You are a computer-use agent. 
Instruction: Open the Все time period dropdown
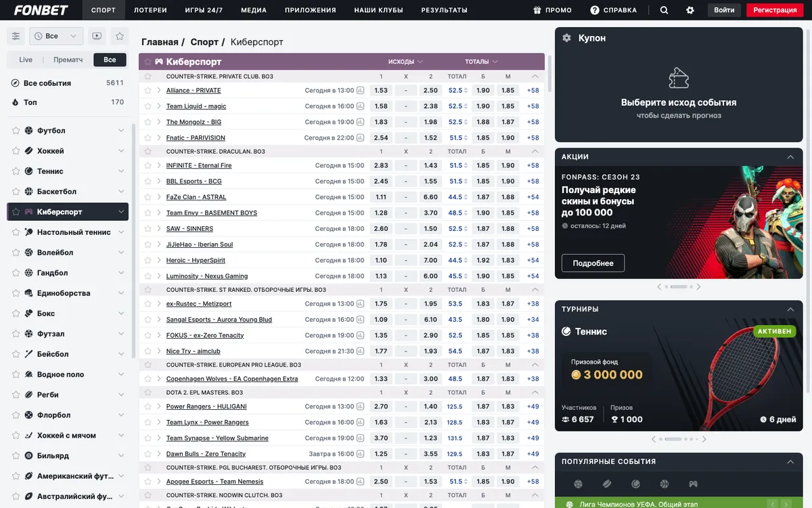[57, 36]
